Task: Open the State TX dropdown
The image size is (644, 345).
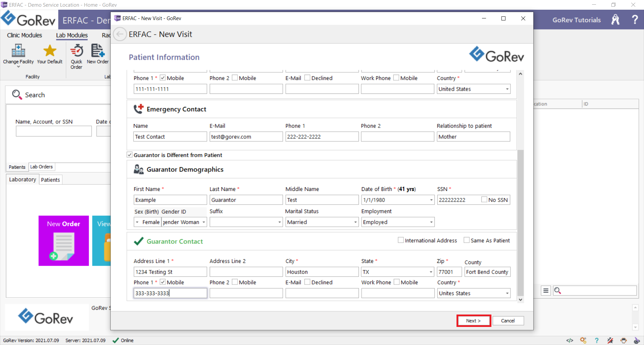Action: (431, 272)
